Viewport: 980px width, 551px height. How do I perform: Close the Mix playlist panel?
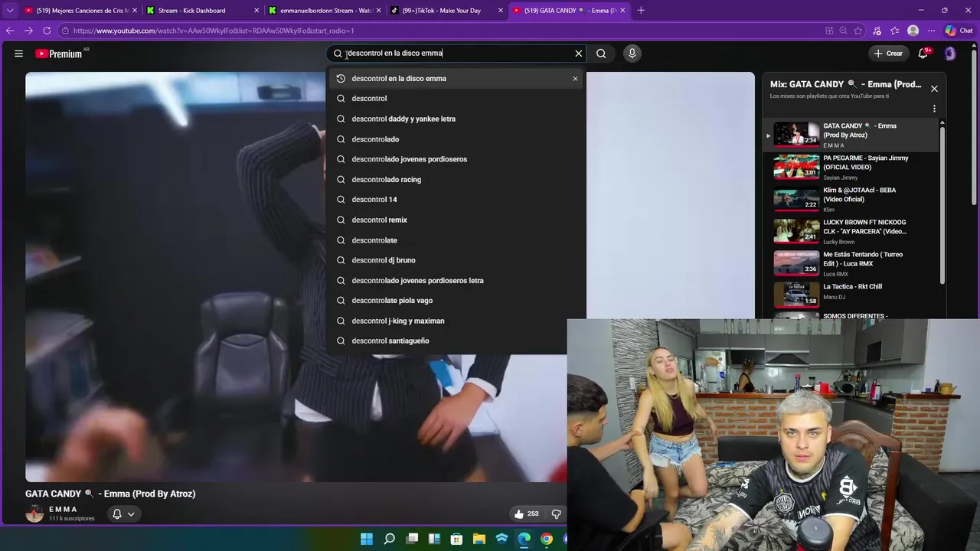tap(934, 89)
